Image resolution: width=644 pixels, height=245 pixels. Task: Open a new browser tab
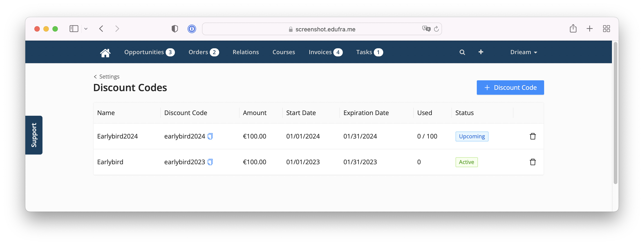[590, 29]
